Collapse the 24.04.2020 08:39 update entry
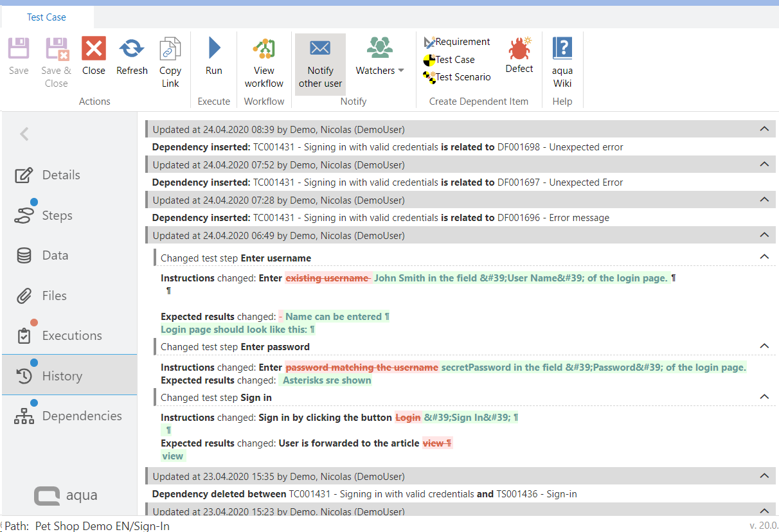Image resolution: width=779 pixels, height=532 pixels. (x=764, y=129)
